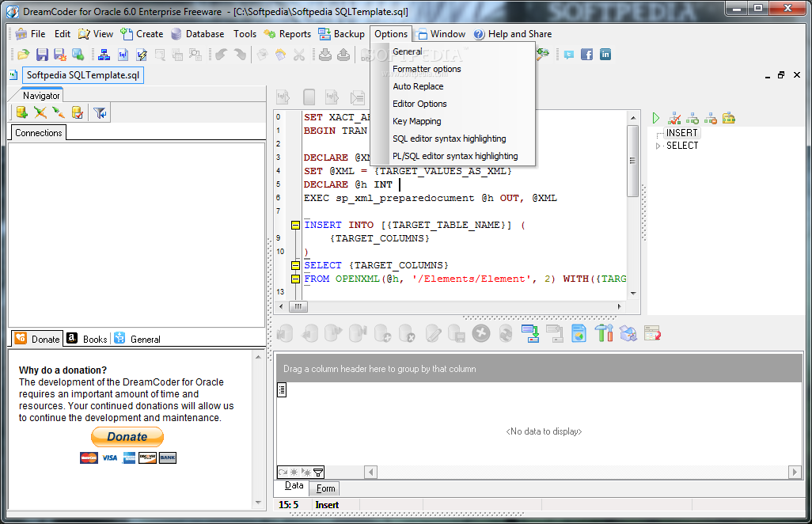Open the Backup menu

342,34
